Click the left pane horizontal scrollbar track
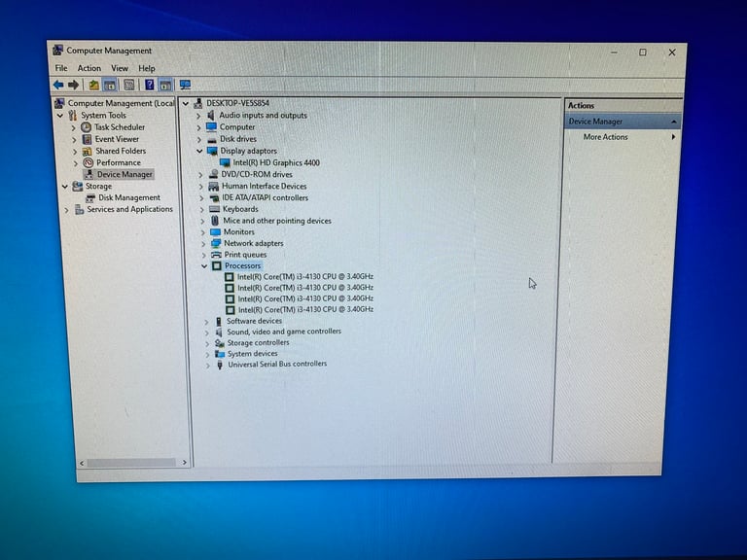747x560 pixels. tap(131, 463)
